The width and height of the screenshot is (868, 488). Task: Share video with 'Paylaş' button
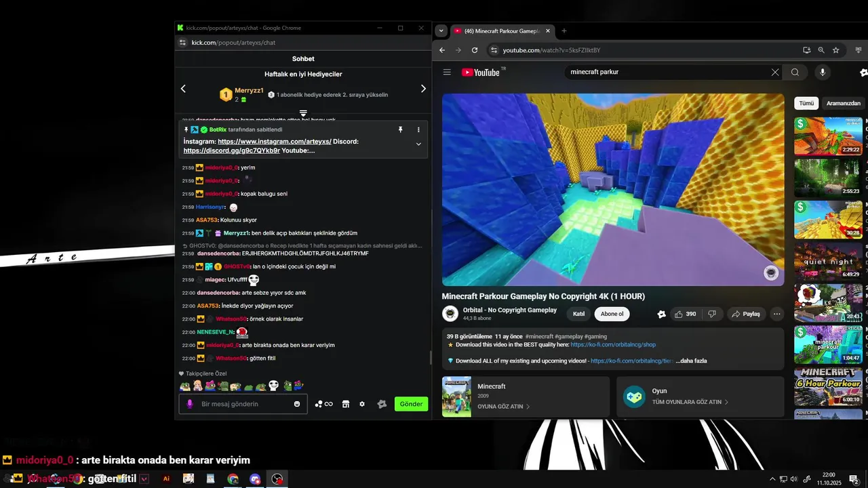tap(746, 314)
